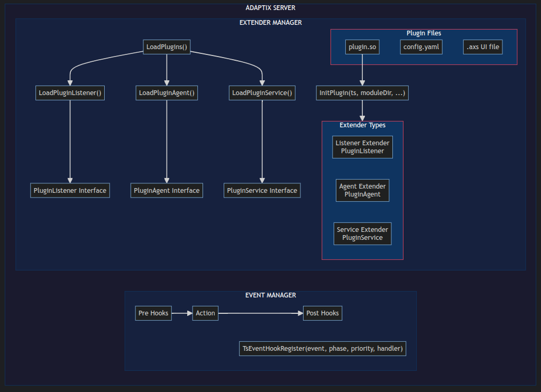
Task: Select the Action node in Event Manager
Action: (x=205, y=313)
